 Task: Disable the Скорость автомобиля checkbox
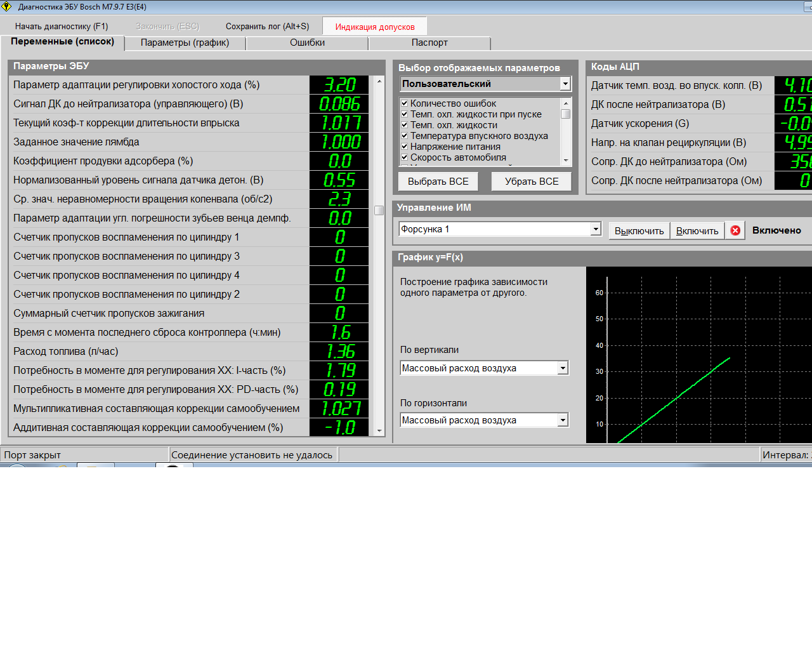coord(404,157)
